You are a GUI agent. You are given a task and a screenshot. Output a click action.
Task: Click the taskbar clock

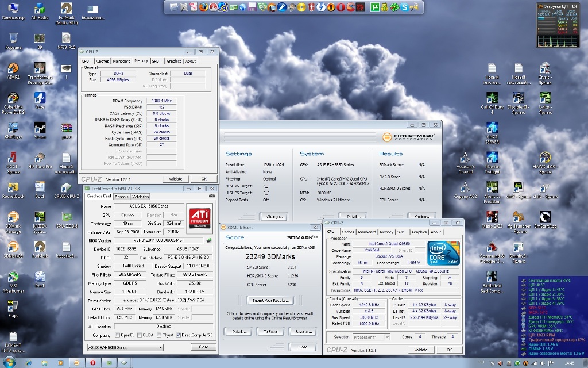point(569,363)
